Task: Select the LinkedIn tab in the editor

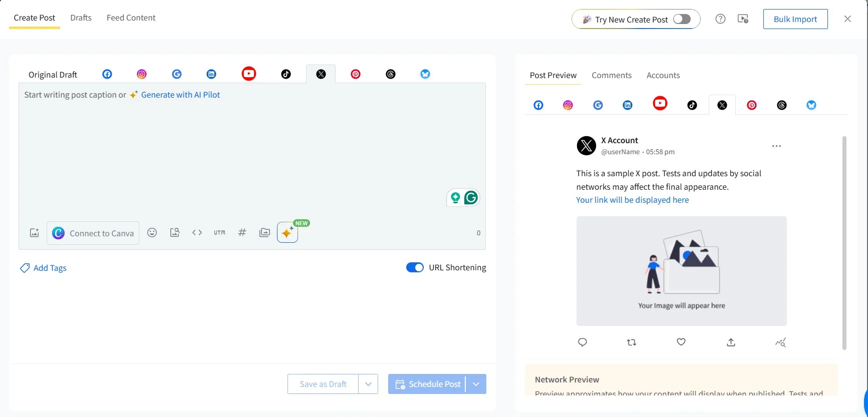Action: pyautogui.click(x=211, y=74)
